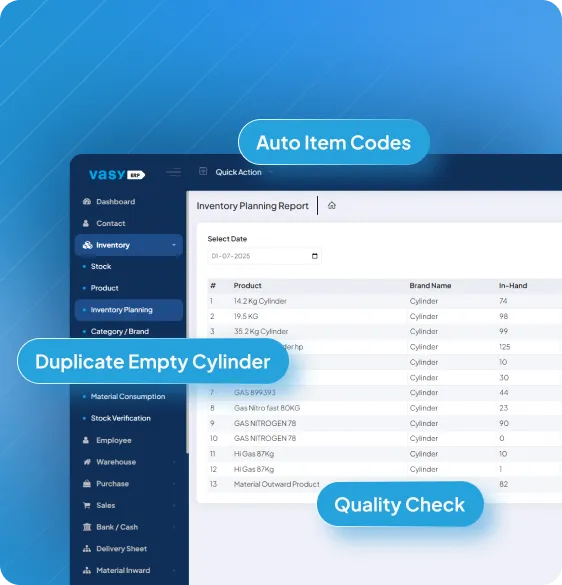Click the Inventory boxes icon

click(87, 245)
